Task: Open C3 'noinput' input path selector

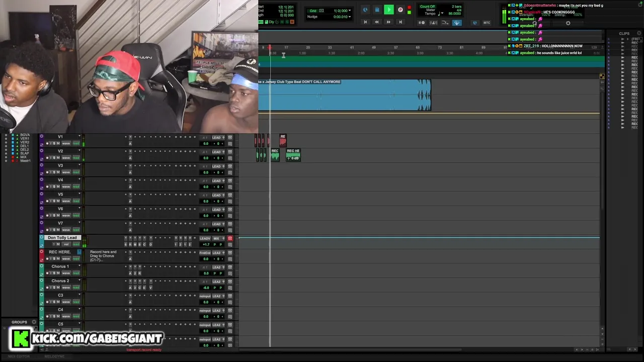Action: (205, 296)
